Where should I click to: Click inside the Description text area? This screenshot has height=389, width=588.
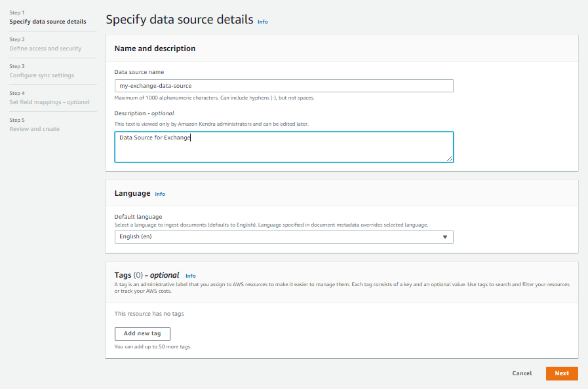click(283, 147)
